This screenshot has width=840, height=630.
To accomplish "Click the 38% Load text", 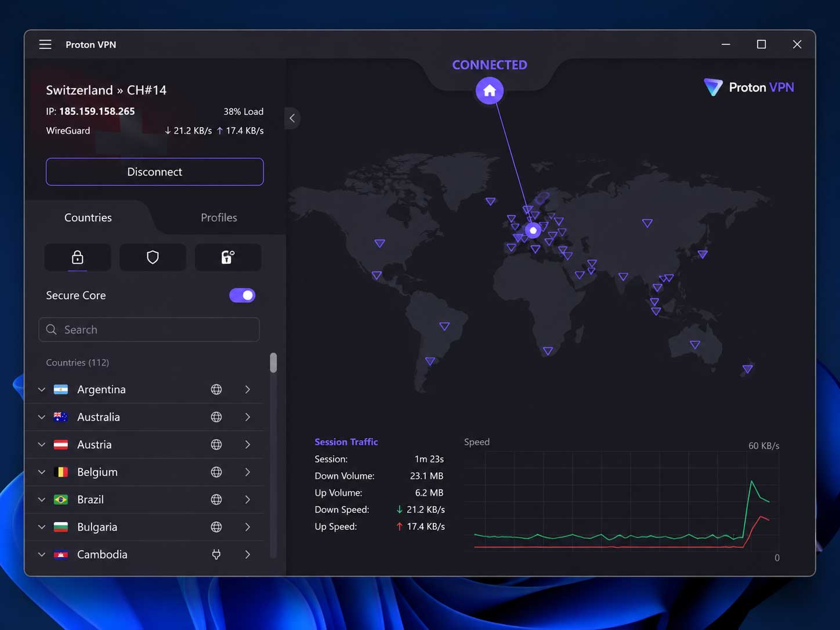I will (x=244, y=111).
